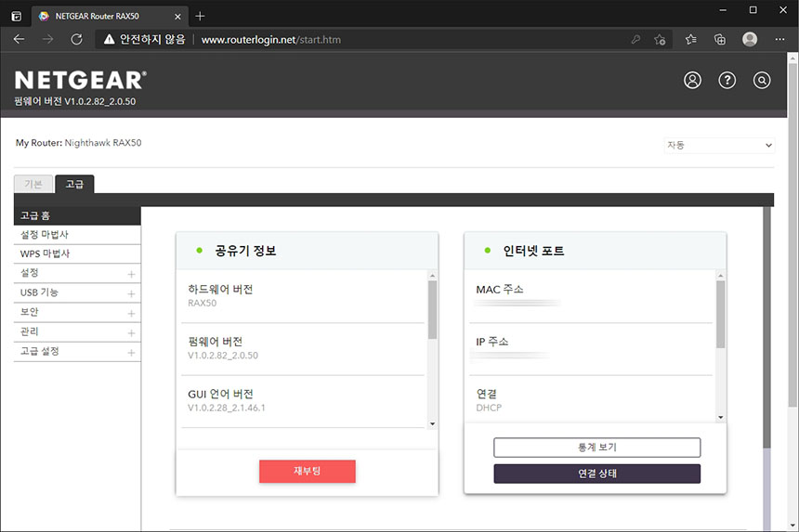The height and width of the screenshot is (532, 799).
Task: Click the IP 주소 label
Action: [491, 342]
